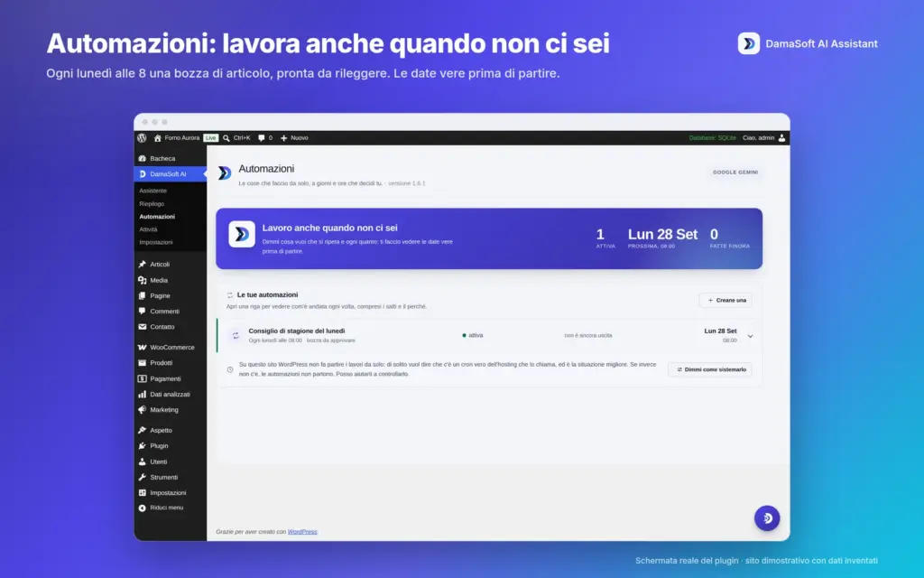Open the Assistente submenu item

point(153,191)
